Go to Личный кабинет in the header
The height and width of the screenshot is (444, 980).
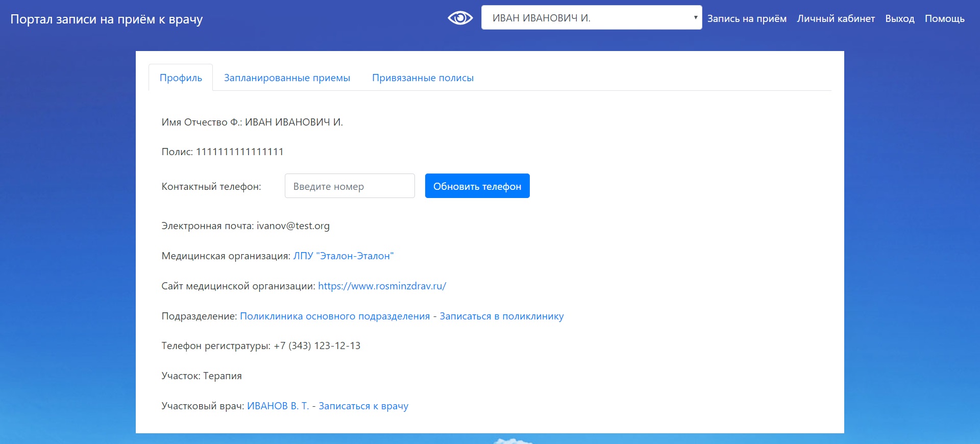pos(836,19)
